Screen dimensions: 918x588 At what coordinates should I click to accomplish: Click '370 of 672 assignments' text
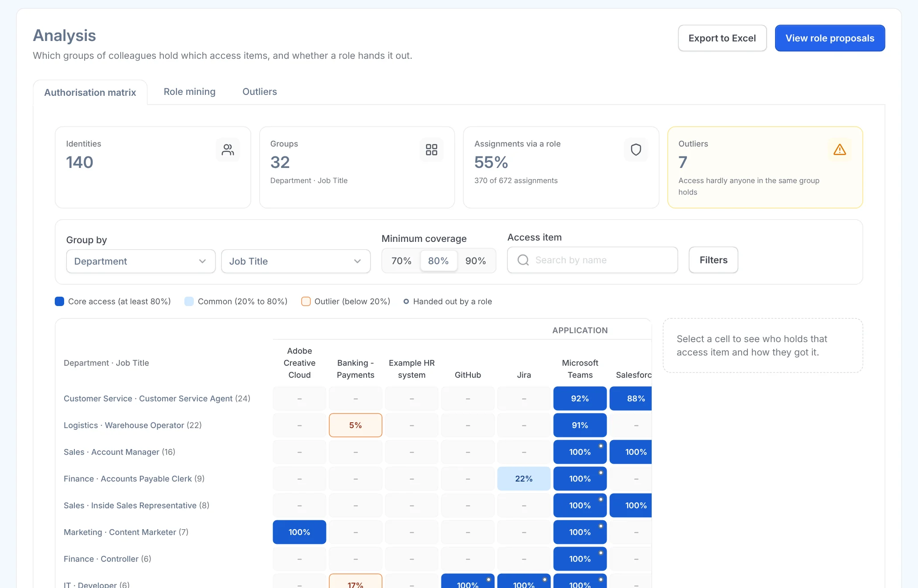point(516,180)
